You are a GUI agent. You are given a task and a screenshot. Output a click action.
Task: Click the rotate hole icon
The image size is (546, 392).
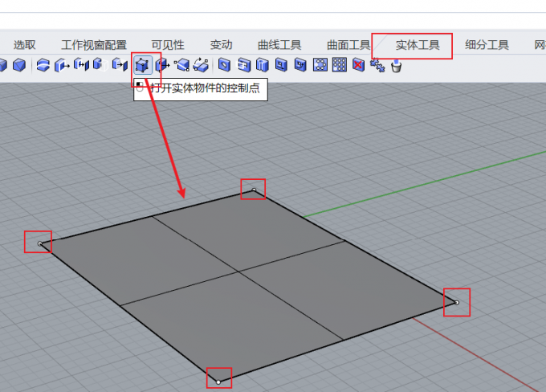tap(300, 65)
